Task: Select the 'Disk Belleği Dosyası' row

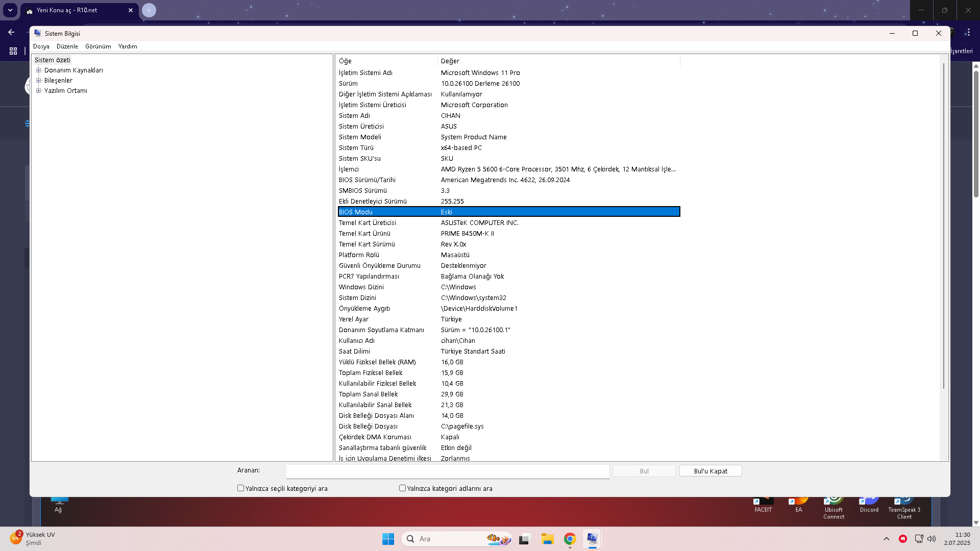Action: [x=509, y=427]
